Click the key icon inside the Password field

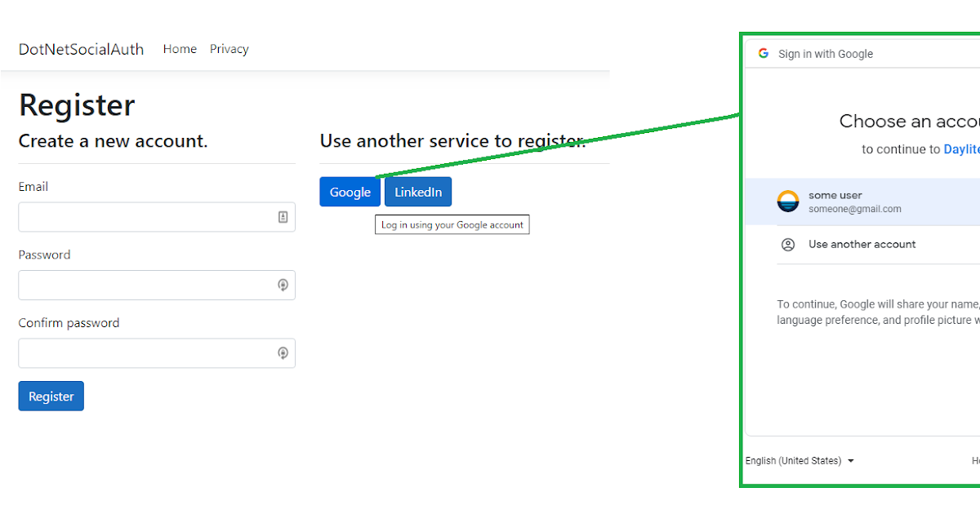(283, 285)
